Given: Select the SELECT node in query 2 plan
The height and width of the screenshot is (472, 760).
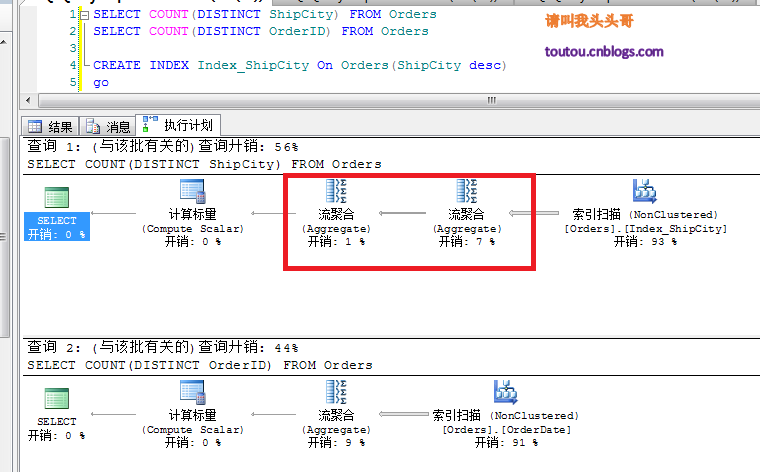Looking at the screenshot, I should click(56, 393).
